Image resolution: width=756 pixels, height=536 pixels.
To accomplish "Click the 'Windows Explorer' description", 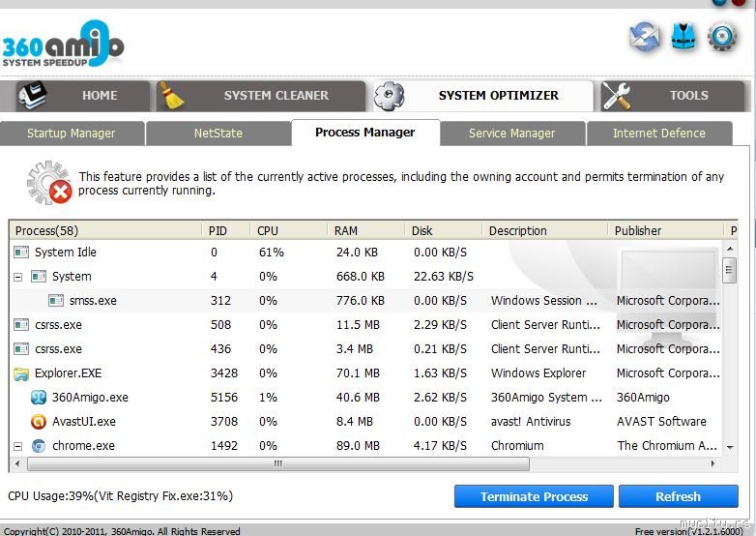I will (x=538, y=373).
